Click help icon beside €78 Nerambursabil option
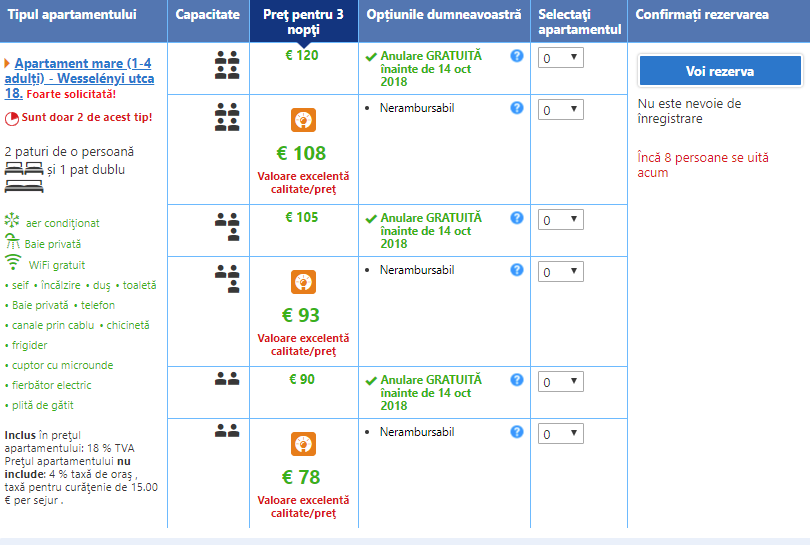Viewport: 810px width, 545px height. pos(517,432)
